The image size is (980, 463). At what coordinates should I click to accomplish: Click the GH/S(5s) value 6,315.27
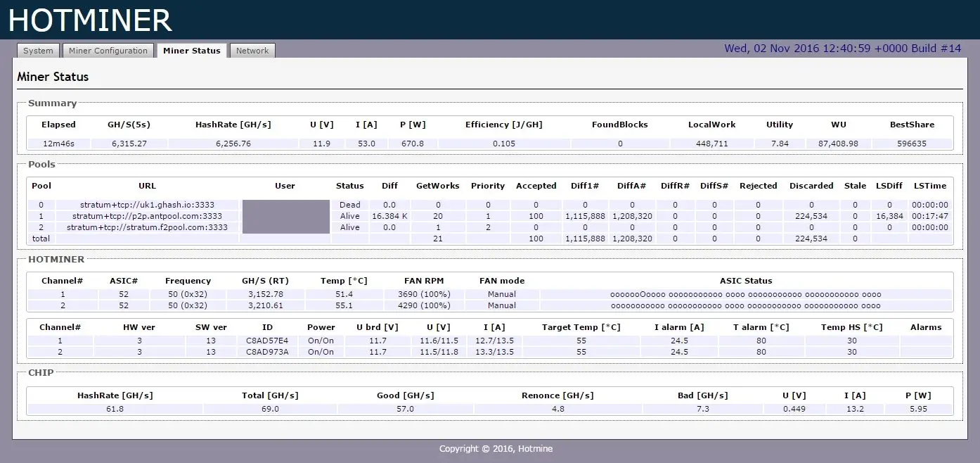tap(129, 144)
